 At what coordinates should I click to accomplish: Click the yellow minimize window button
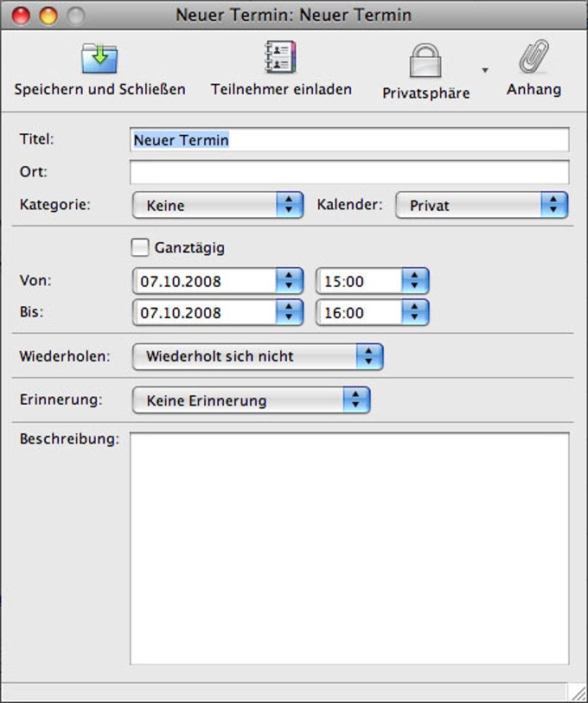click(48, 15)
